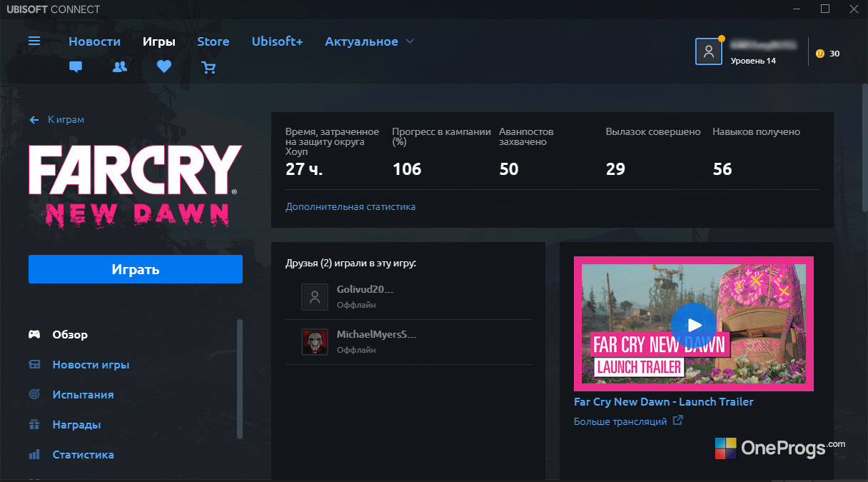The image size is (868, 482).
Task: Open the Новости tab
Action: (x=94, y=41)
